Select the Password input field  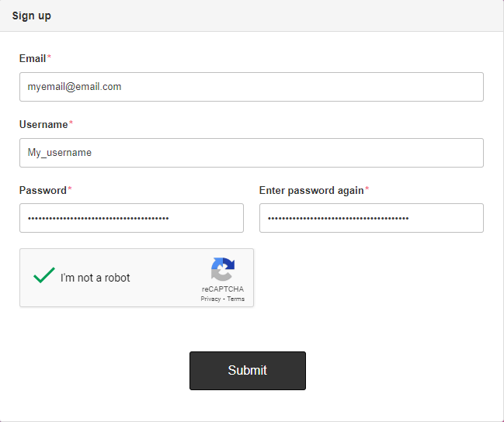tap(131, 218)
